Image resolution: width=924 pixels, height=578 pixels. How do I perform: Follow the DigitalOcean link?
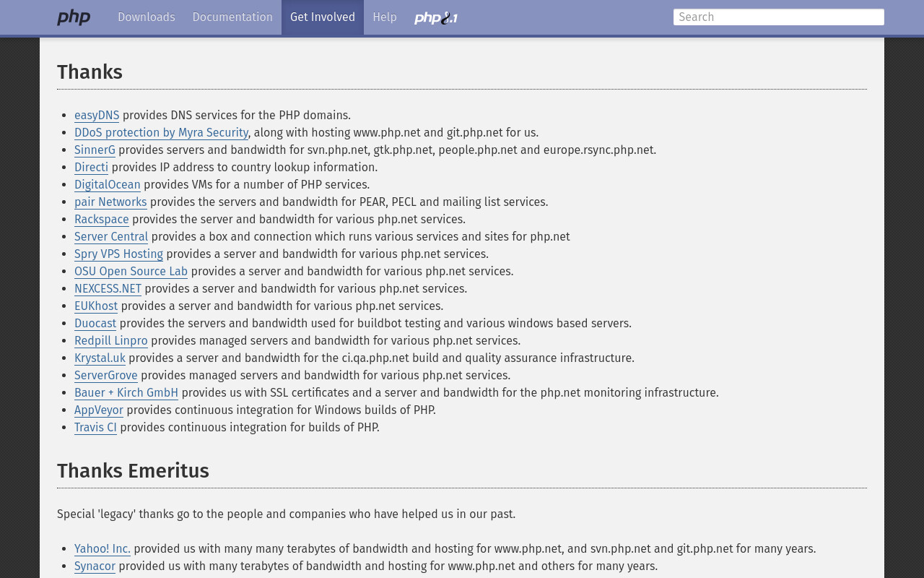click(108, 185)
